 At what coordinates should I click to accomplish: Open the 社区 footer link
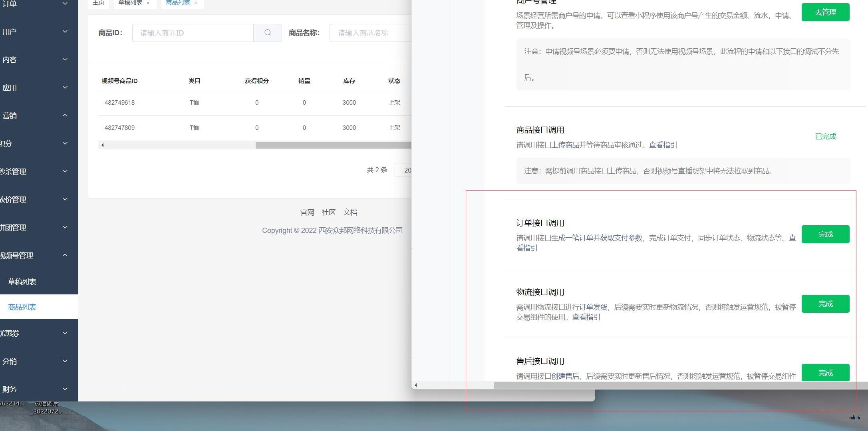(329, 213)
